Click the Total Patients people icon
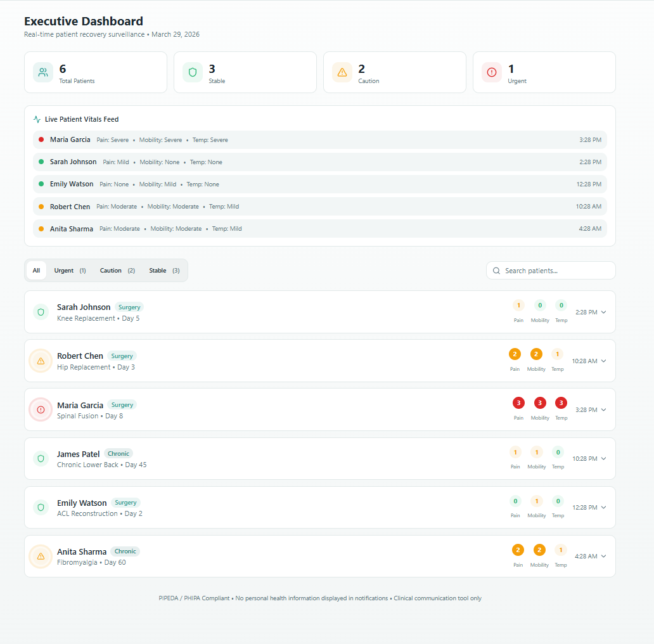This screenshot has height=644, width=654. point(43,72)
